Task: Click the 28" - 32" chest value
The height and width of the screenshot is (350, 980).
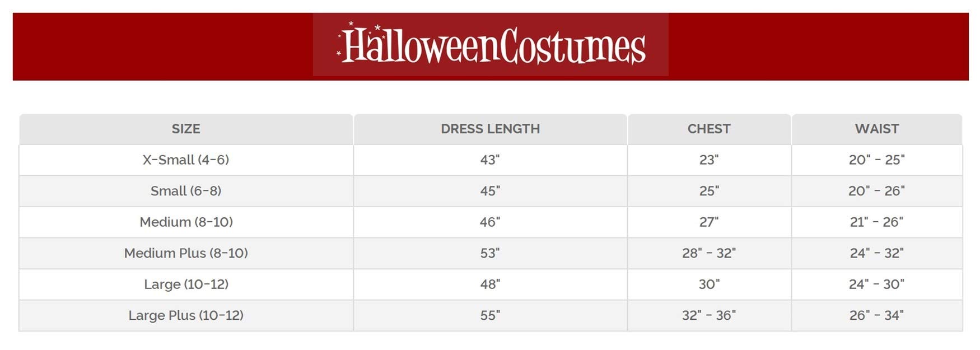Action: [x=709, y=253]
